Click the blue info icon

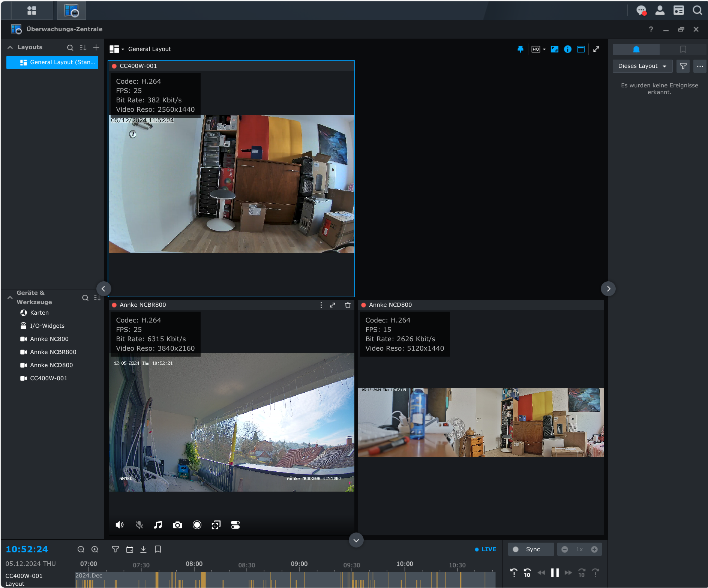pos(567,49)
